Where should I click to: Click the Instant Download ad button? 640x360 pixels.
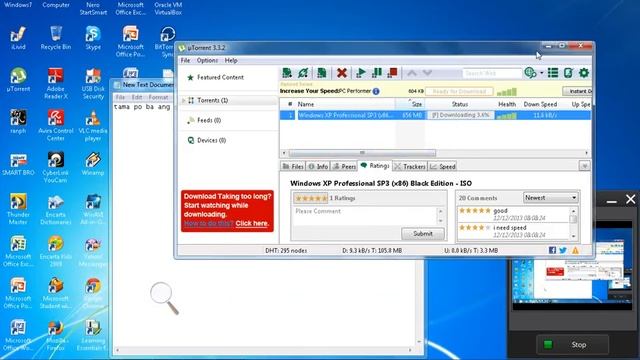[x=577, y=91]
